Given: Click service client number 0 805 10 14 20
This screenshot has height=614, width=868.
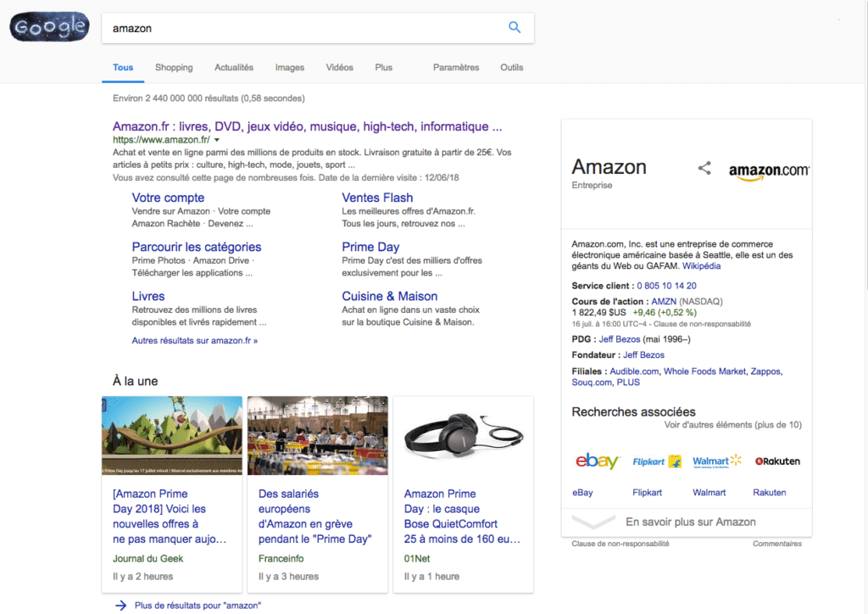Looking at the screenshot, I should coord(666,286).
